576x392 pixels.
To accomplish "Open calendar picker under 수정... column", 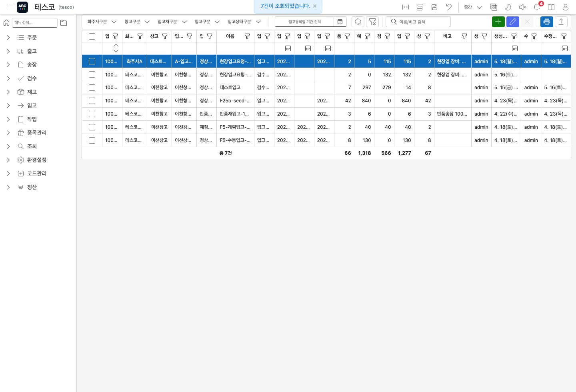I will (x=565, y=48).
